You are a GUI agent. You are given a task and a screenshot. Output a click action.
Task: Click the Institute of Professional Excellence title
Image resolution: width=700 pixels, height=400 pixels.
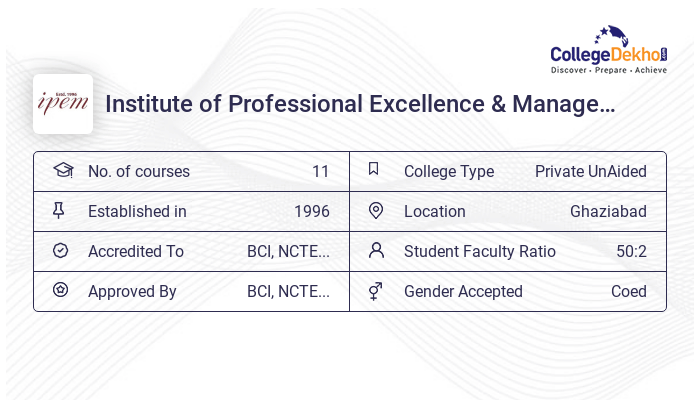tap(360, 104)
